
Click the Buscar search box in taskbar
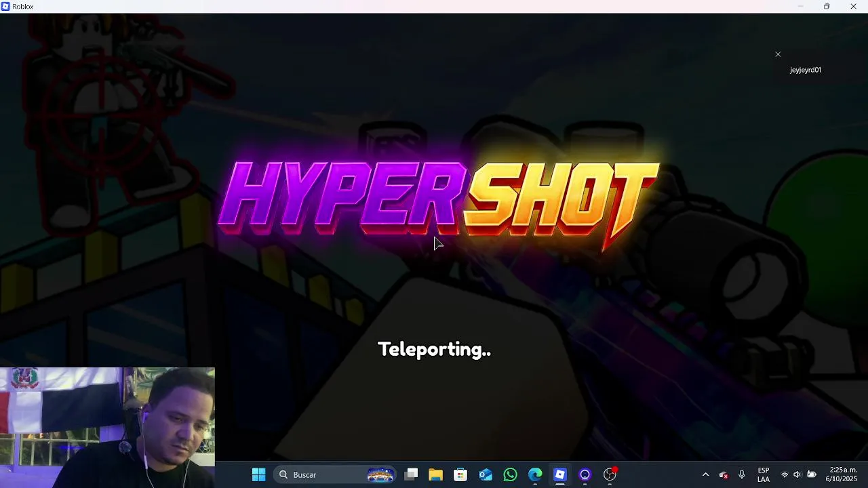point(336,474)
